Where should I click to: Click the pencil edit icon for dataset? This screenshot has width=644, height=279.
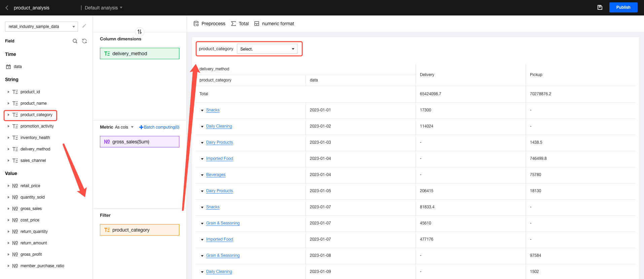coord(84,26)
